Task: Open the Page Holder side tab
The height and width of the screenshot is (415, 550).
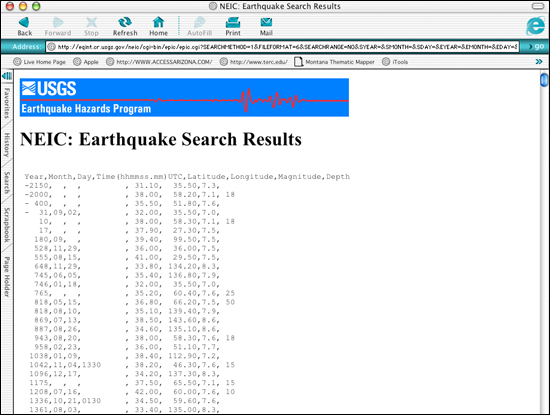Action: pyautogui.click(x=7, y=277)
